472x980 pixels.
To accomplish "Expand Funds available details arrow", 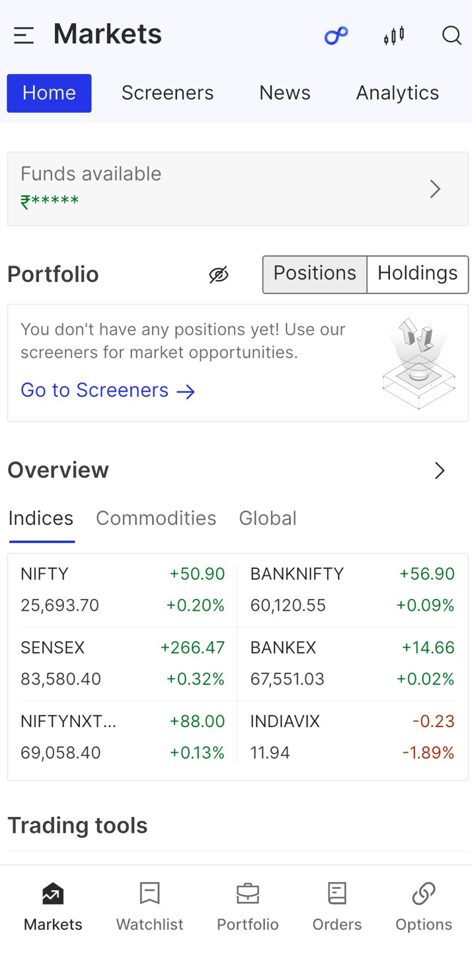I will [x=435, y=190].
